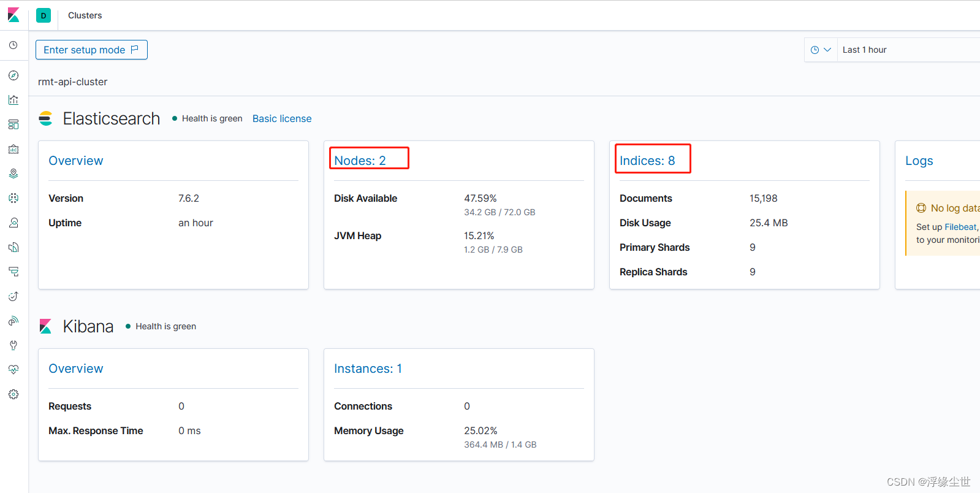Click the Kibana heading
Image resolution: width=980 pixels, height=493 pixels.
[x=88, y=326]
